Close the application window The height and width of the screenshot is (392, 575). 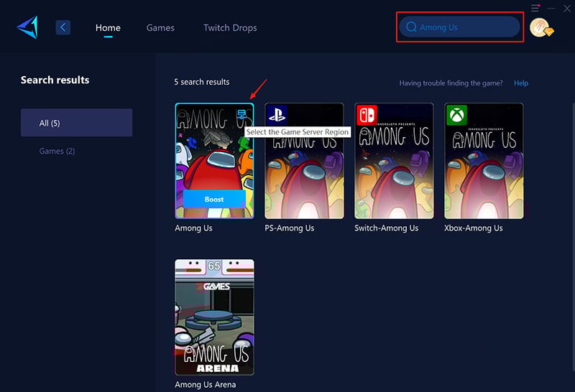(x=567, y=8)
